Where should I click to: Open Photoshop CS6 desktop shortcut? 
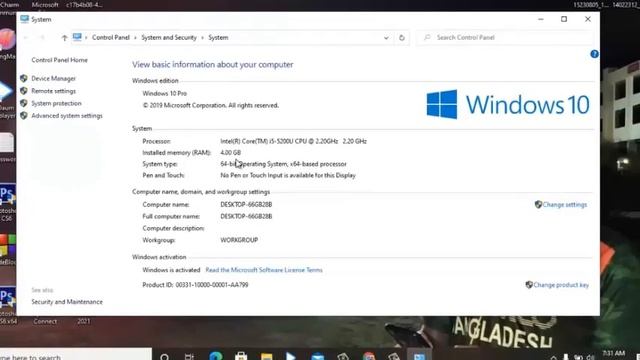[7, 203]
